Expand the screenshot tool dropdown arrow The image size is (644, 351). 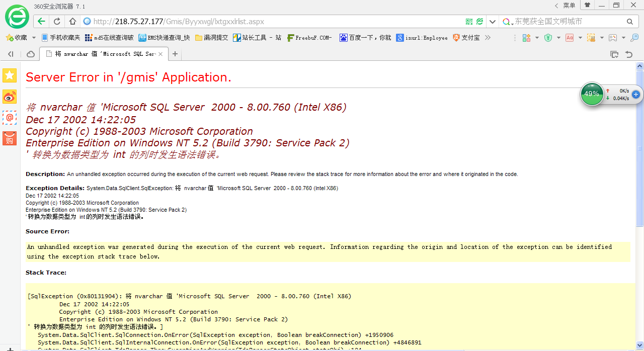602,38
